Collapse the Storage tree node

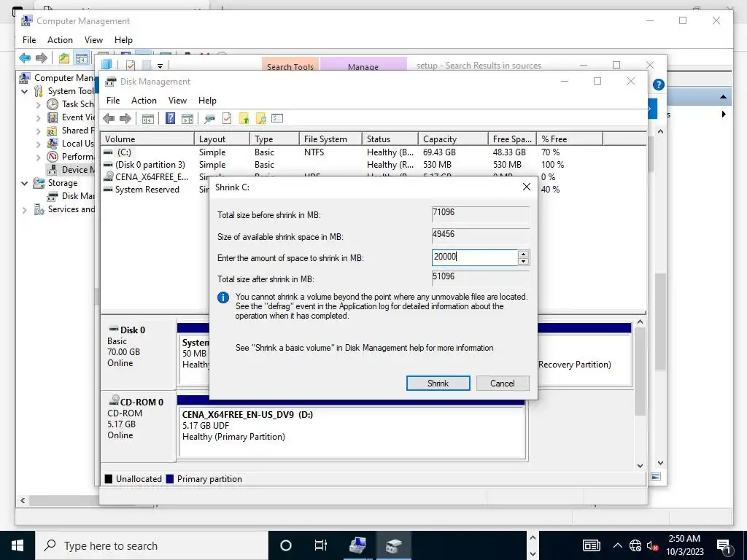pyautogui.click(x=25, y=183)
